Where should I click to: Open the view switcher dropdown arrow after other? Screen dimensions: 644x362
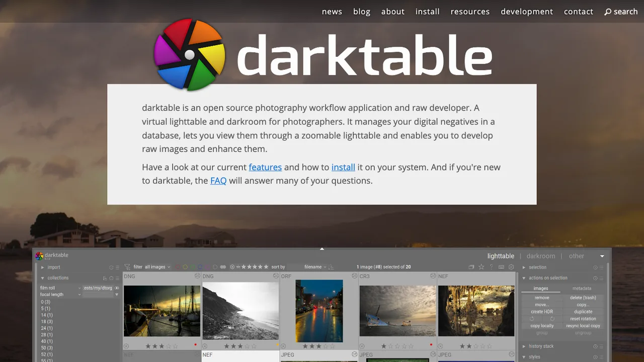(x=602, y=256)
